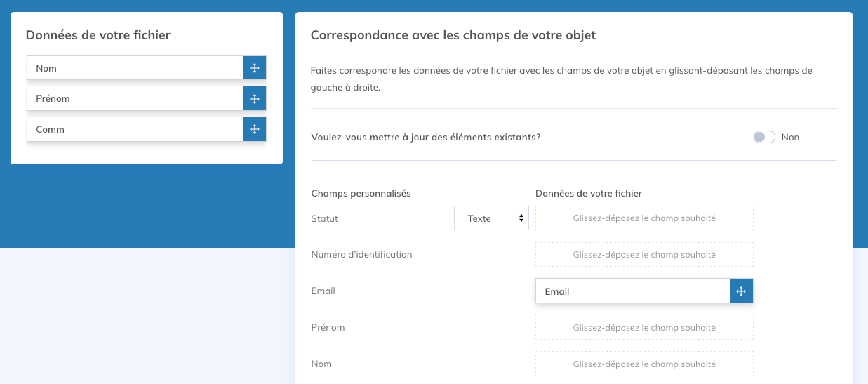Click the drop zone beside Prénom
This screenshot has height=384, width=868.
(x=644, y=327)
